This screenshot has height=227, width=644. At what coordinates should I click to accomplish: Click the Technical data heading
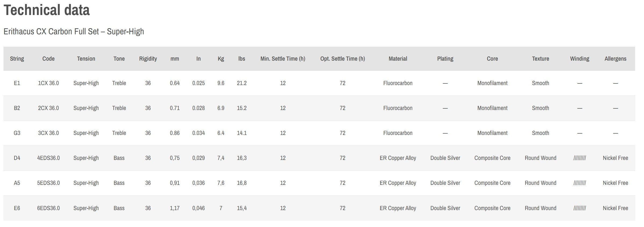(x=47, y=10)
